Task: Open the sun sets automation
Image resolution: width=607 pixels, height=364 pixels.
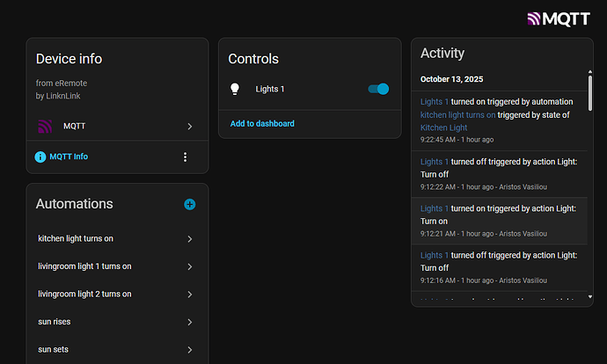Action: (x=54, y=349)
